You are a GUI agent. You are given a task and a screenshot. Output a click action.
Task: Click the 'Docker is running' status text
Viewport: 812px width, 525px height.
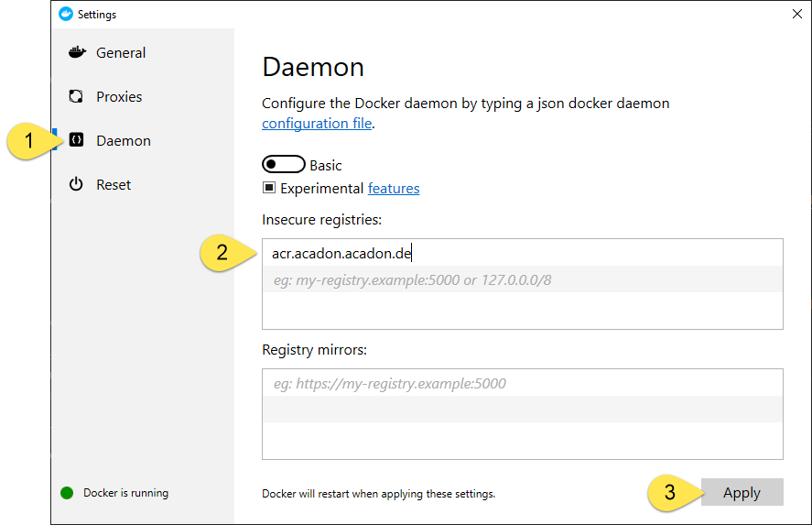[x=125, y=493]
